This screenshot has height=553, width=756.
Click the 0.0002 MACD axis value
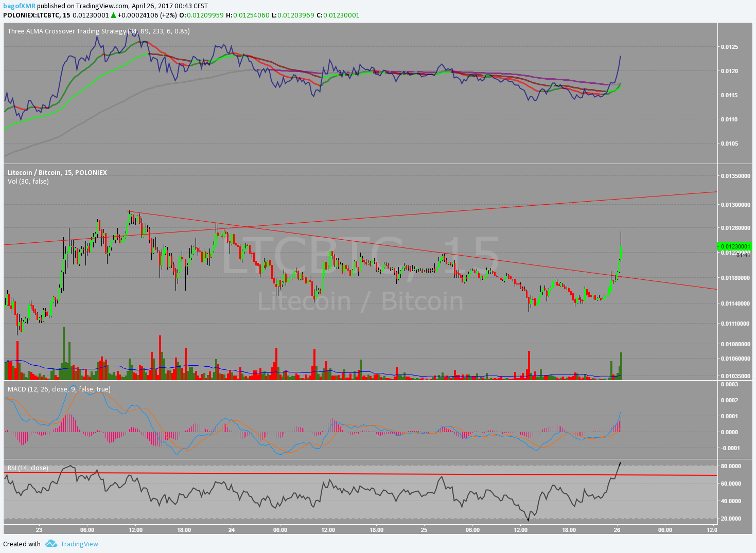[x=729, y=400]
